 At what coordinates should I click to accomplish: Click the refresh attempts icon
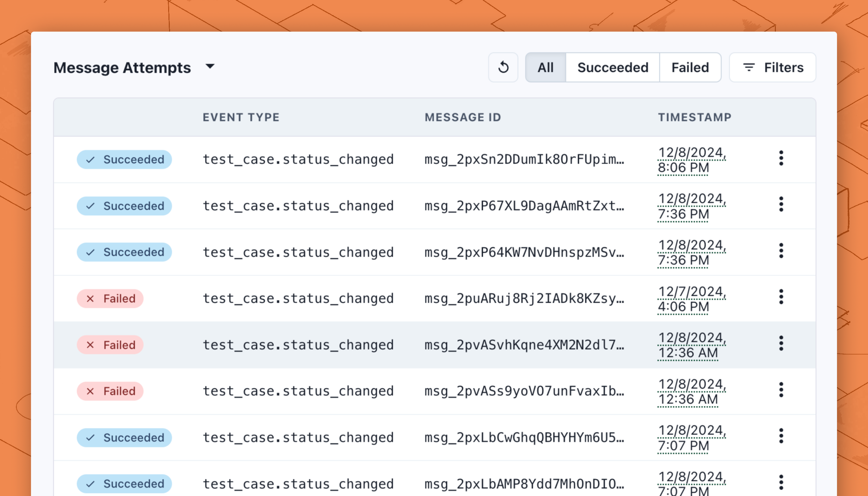503,67
